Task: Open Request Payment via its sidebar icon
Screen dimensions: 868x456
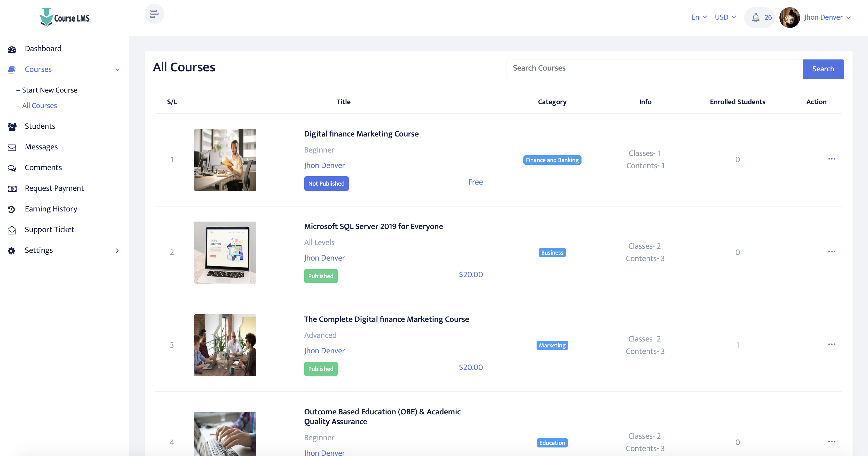Action: [x=12, y=188]
